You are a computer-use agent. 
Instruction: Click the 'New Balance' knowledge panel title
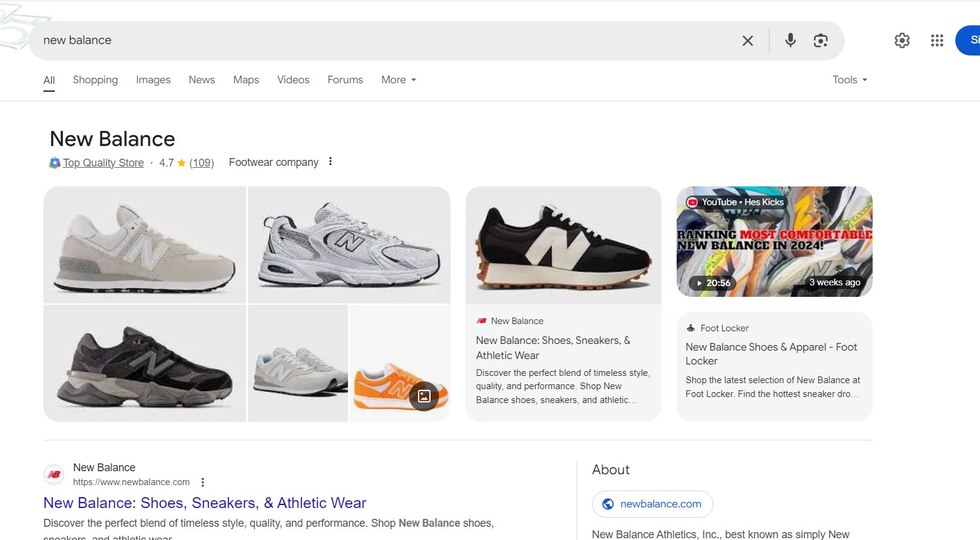(112, 139)
